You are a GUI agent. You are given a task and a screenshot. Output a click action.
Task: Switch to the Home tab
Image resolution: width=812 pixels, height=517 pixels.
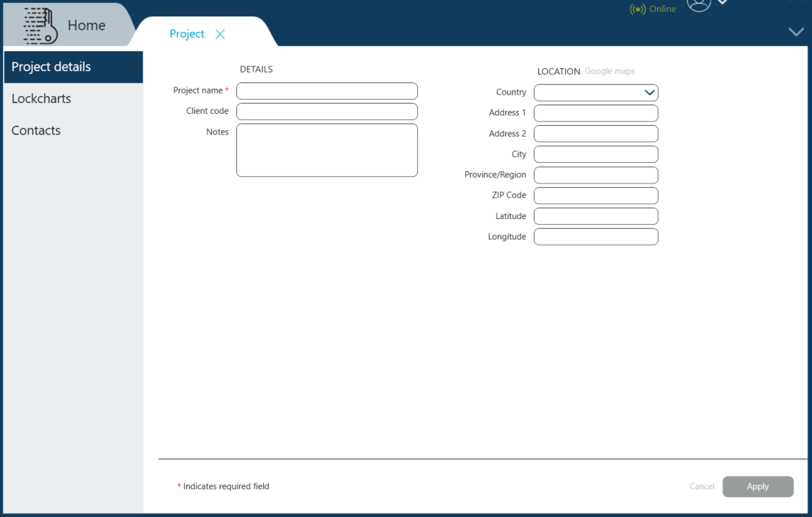[86, 26]
